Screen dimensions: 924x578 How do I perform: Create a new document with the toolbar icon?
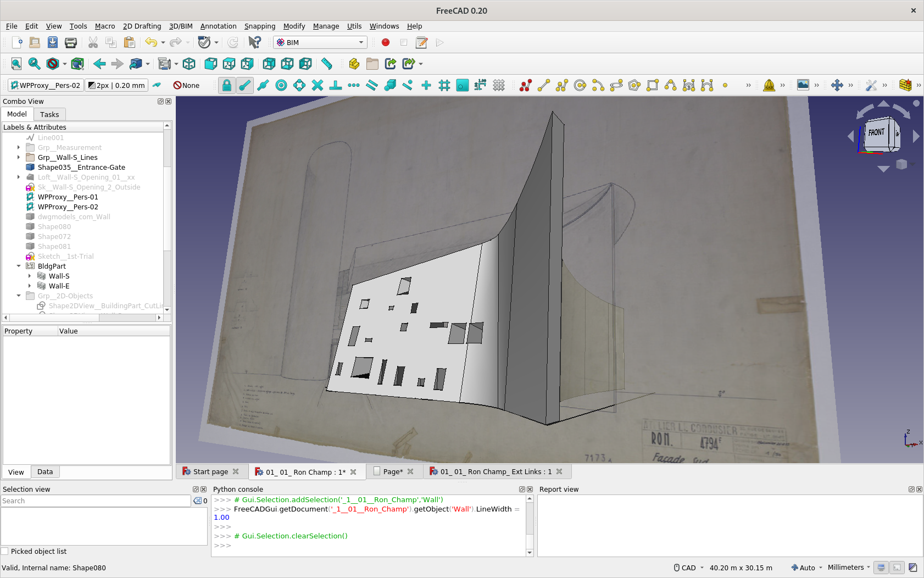tap(17, 42)
